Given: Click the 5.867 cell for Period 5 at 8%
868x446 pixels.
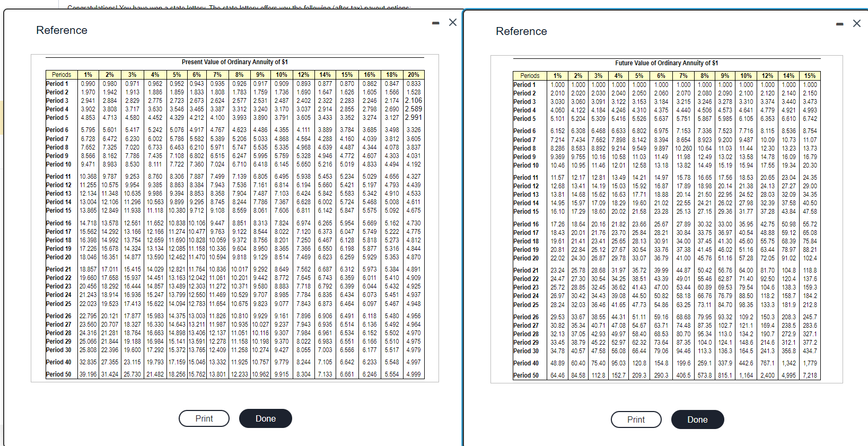Looking at the screenshot, I should 705,119.
